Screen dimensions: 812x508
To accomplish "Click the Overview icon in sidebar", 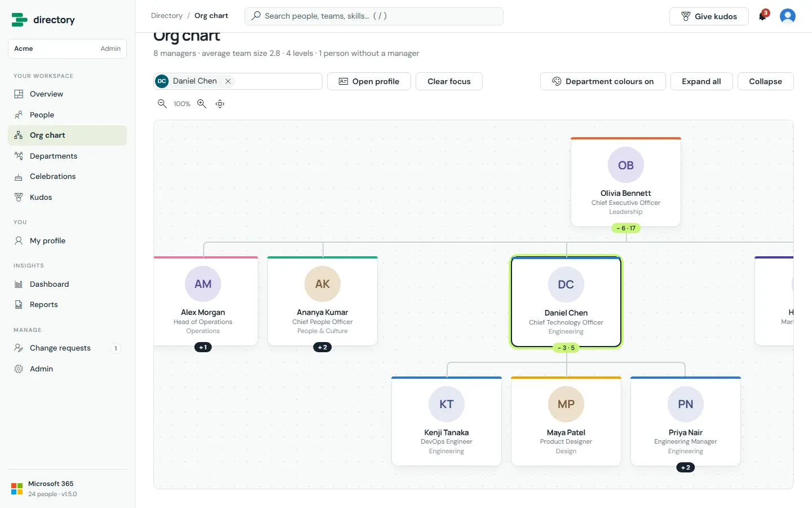I will [x=19, y=94].
